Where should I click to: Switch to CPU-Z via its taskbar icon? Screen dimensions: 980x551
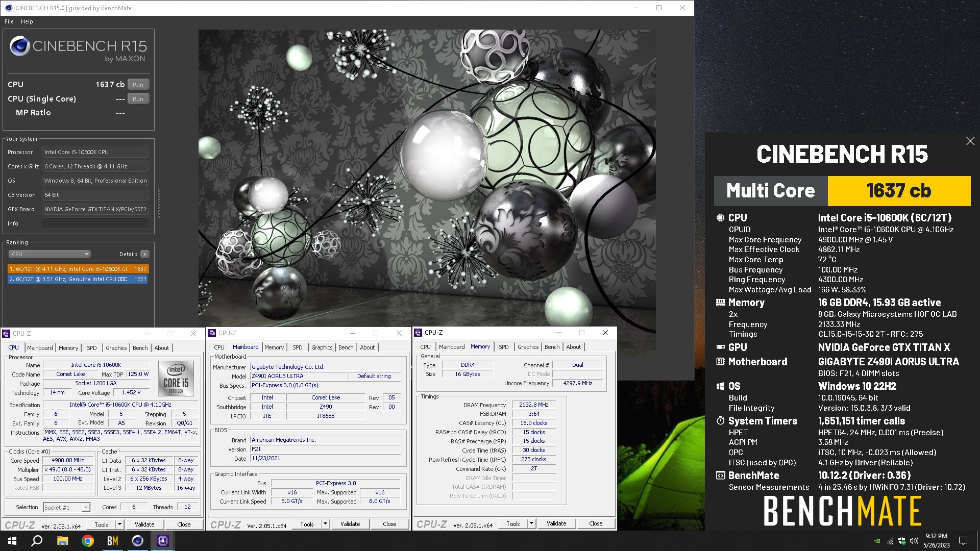[x=163, y=541]
